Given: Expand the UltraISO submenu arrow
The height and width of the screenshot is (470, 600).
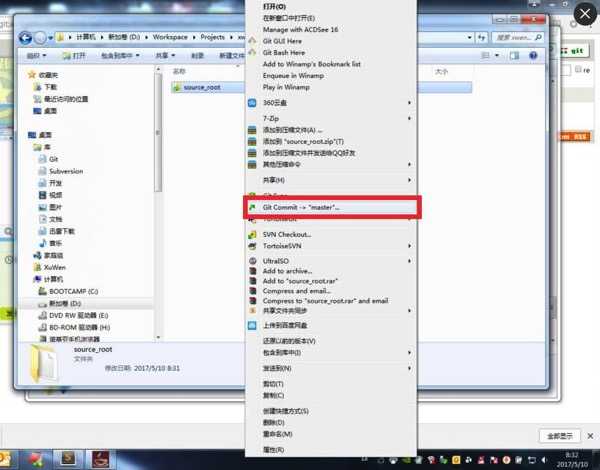Looking at the screenshot, I should (x=409, y=261).
